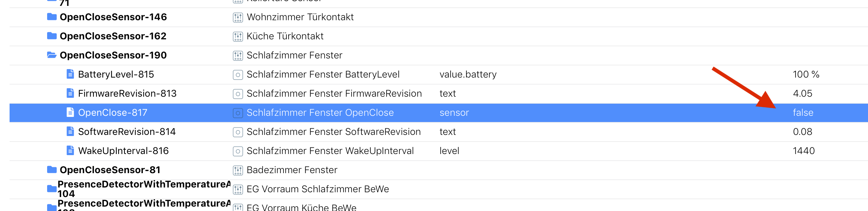Click state icon beside Schlafzimmer Fenster WakeUpInterval
The height and width of the screenshot is (211, 868).
tap(238, 151)
